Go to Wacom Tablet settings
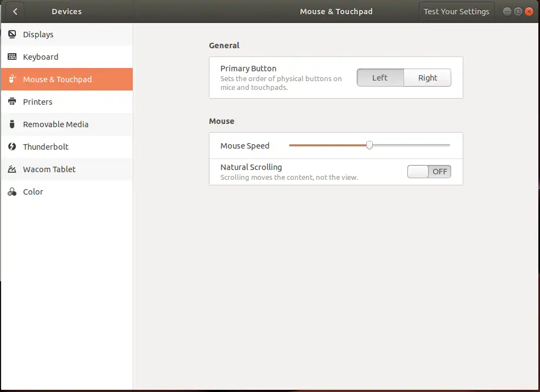Image resolution: width=540 pixels, height=392 pixels. [67, 169]
